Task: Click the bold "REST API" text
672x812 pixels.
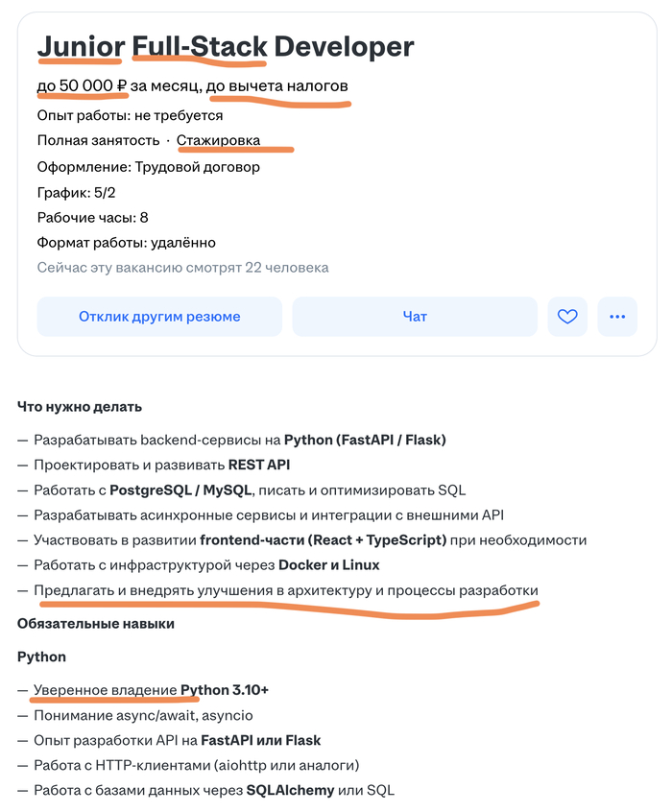Action: point(258,466)
